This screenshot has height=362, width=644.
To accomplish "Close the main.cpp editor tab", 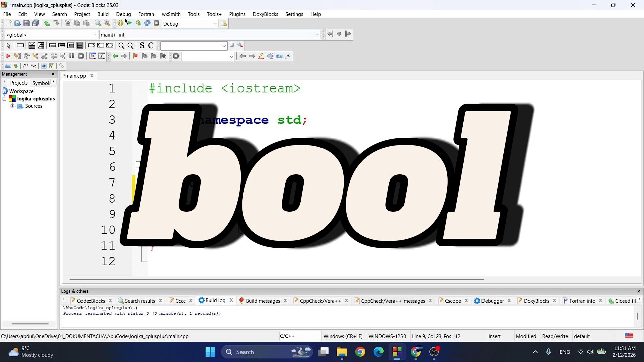I will (x=92, y=76).
